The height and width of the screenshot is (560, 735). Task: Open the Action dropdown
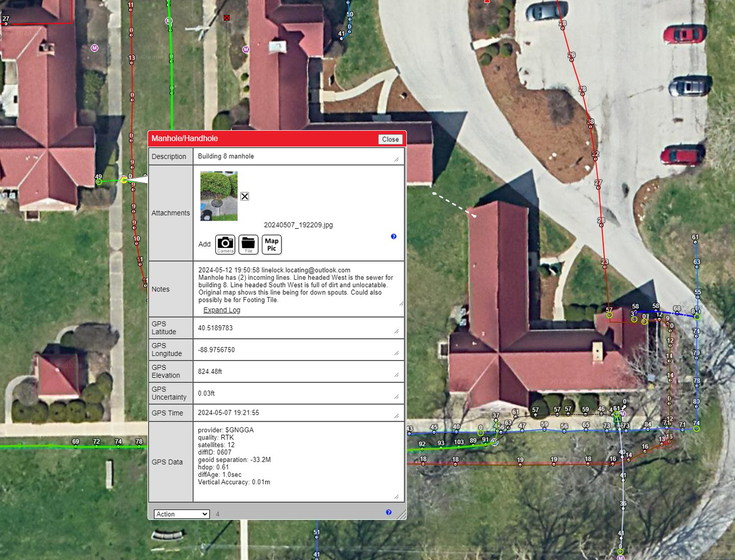[182, 514]
